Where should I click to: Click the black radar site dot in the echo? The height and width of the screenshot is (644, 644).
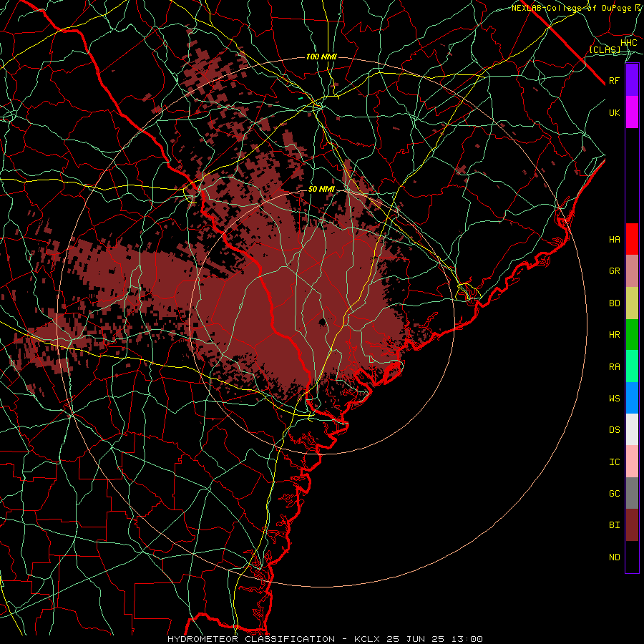323,321
